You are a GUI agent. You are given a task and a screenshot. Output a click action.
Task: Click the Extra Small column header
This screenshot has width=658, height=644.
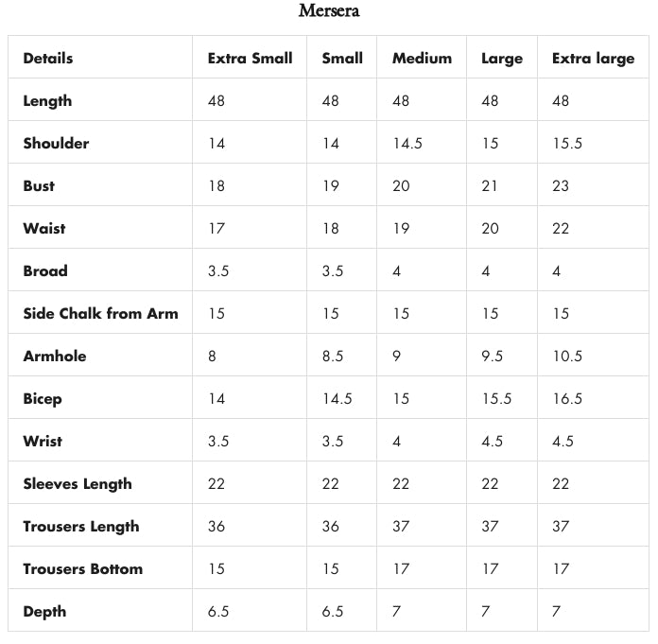click(250, 58)
